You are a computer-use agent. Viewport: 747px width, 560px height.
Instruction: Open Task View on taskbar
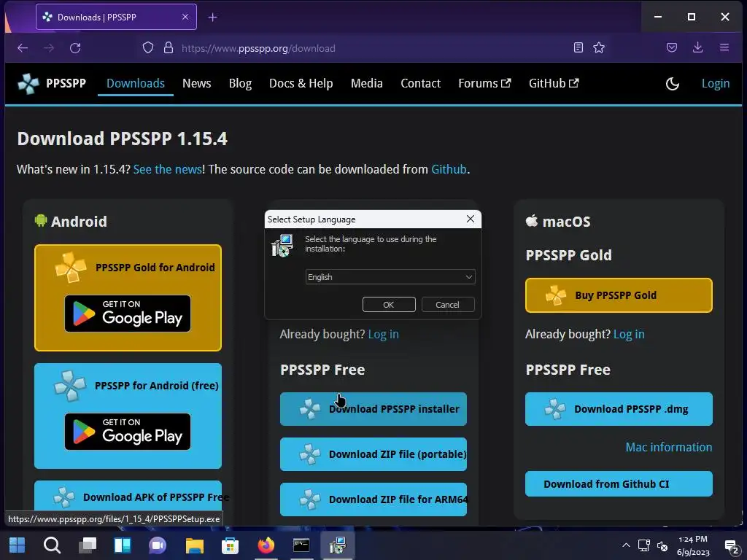pos(88,545)
